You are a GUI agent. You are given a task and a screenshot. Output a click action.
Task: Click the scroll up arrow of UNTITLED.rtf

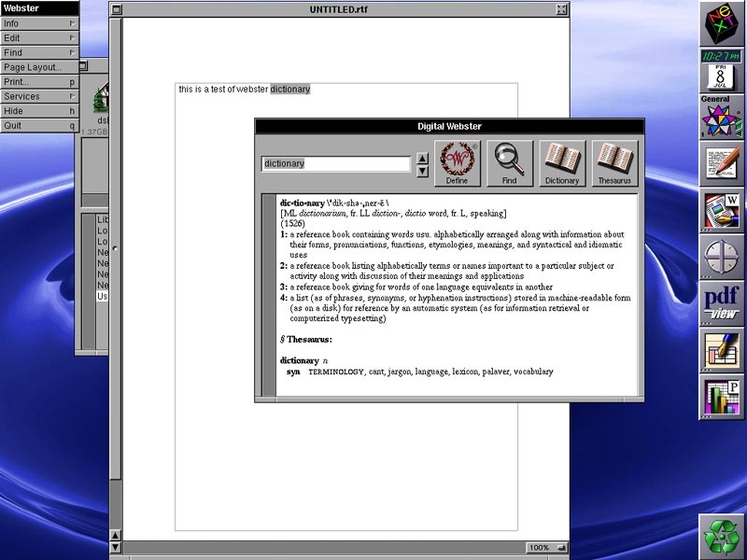coord(115,535)
